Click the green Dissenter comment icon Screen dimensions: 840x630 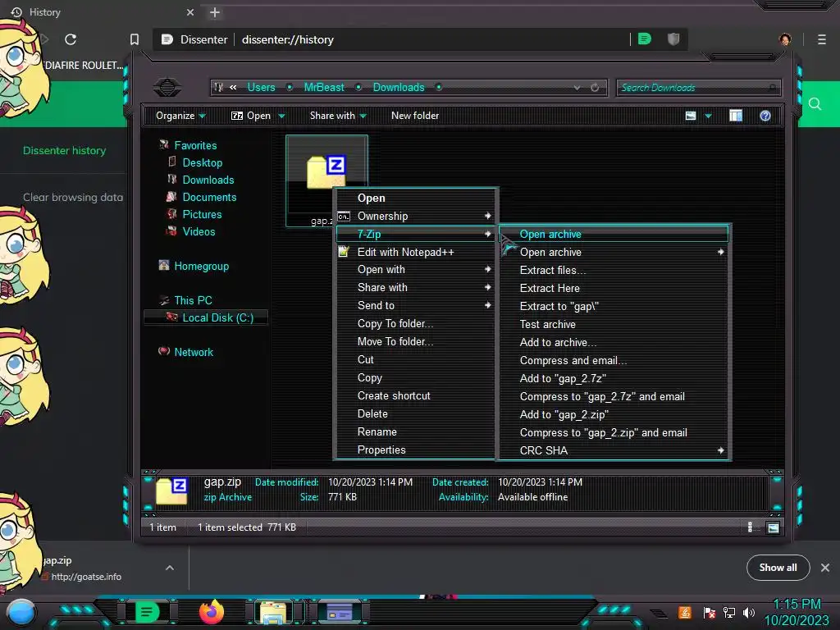pyautogui.click(x=645, y=39)
